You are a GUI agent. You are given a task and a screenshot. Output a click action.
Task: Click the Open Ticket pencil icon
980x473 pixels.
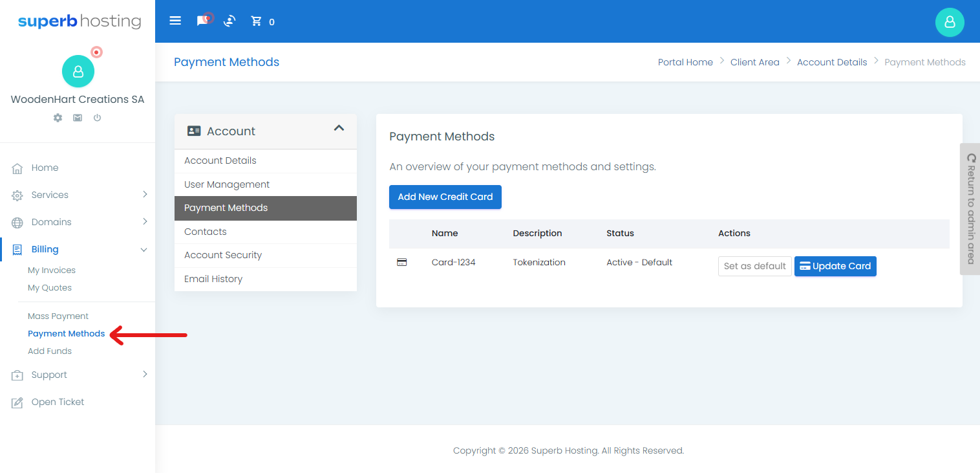(17, 402)
